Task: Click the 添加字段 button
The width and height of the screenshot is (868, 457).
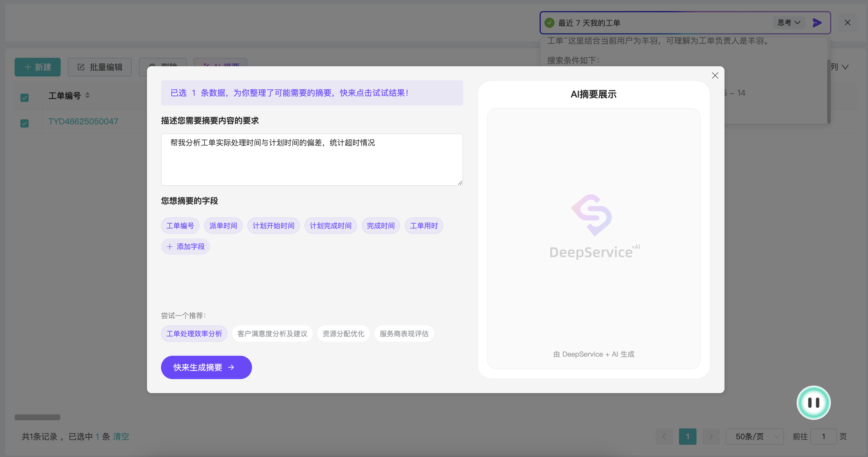Action: click(x=185, y=246)
